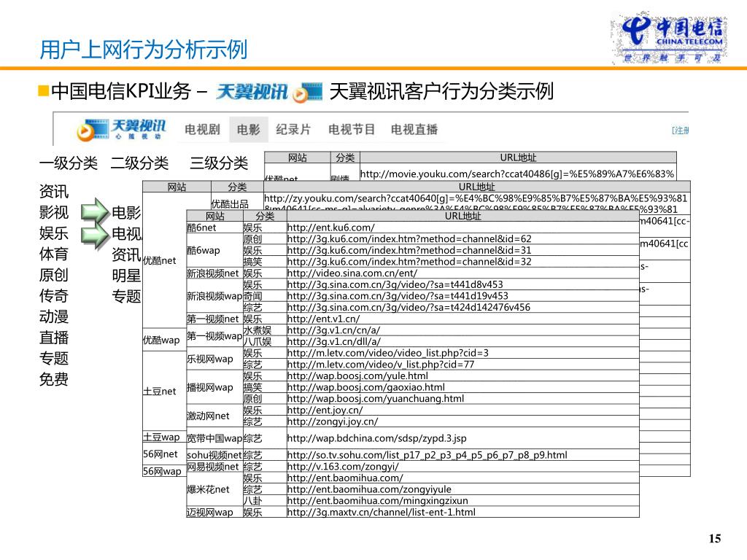Click the 3g.maxtv.cn list-ent-1.html URL

[382, 513]
